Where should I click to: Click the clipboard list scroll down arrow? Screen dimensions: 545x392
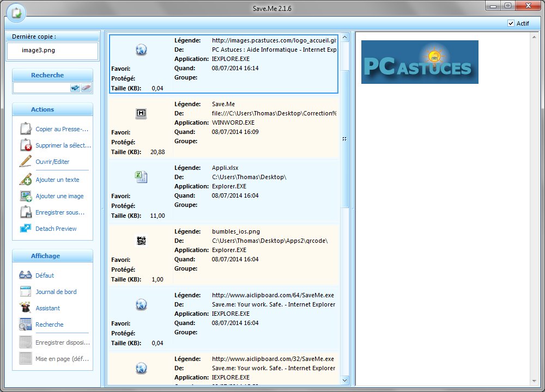point(344,380)
